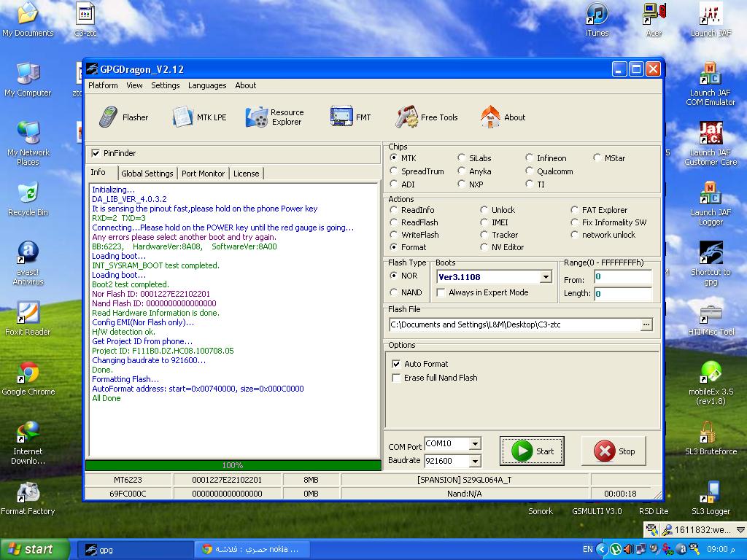Choose the MStar chip option
The image size is (747, 560).
pyautogui.click(x=597, y=157)
